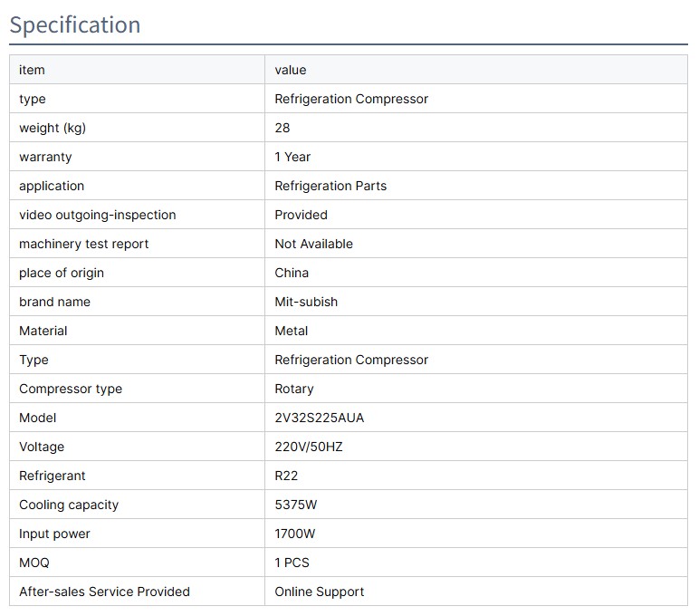Click the "R22" refrigerant value
The width and height of the screenshot is (699, 616).
click(286, 476)
